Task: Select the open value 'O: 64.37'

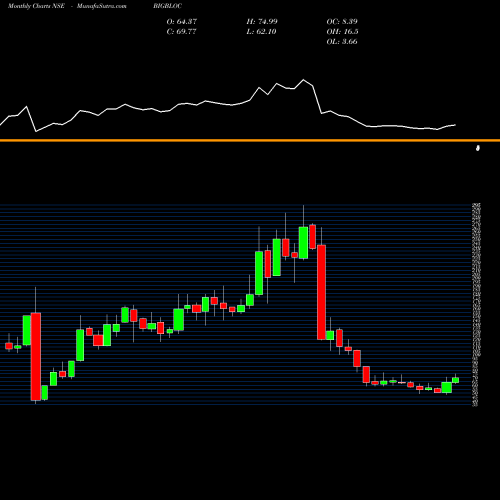Action: pos(182,22)
